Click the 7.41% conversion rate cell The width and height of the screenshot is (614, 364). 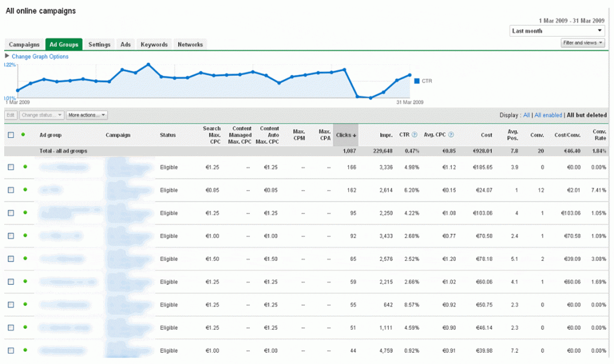tap(599, 190)
